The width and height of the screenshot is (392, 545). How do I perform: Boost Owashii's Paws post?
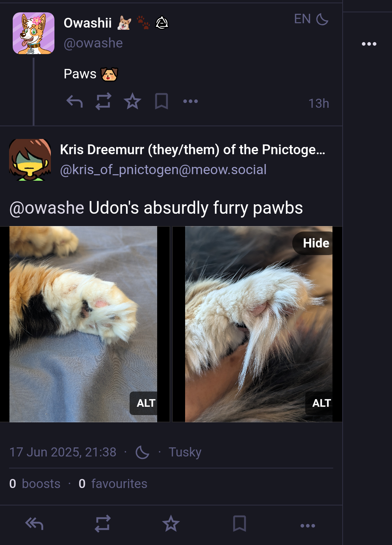coord(103,102)
